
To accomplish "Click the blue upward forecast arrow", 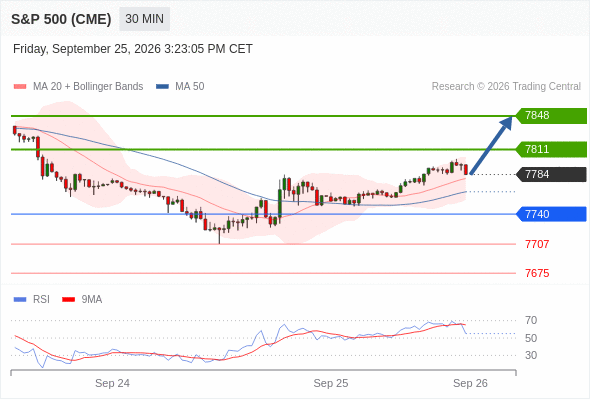I will 491,145.
